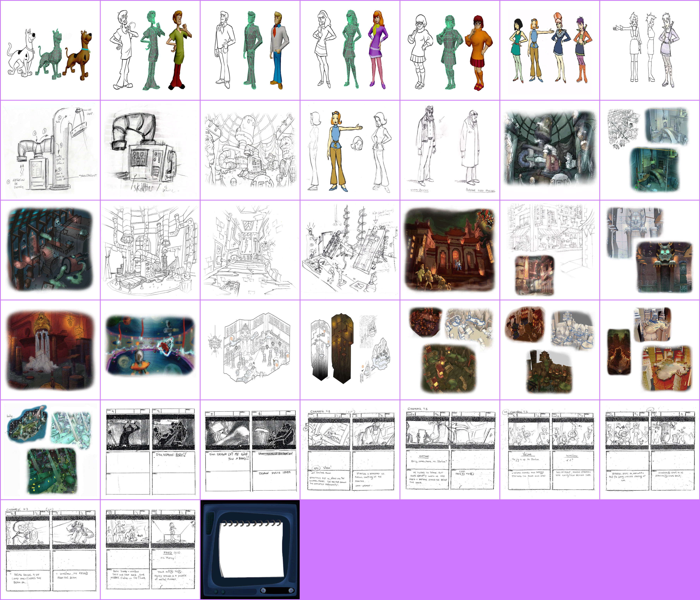Image resolution: width=700 pixels, height=600 pixels.
Task: Open the Velma raises UV lamp storyboard
Action: pos(50,550)
